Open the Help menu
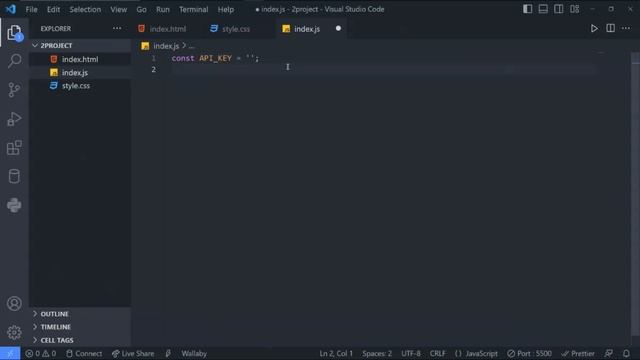 (x=226, y=9)
